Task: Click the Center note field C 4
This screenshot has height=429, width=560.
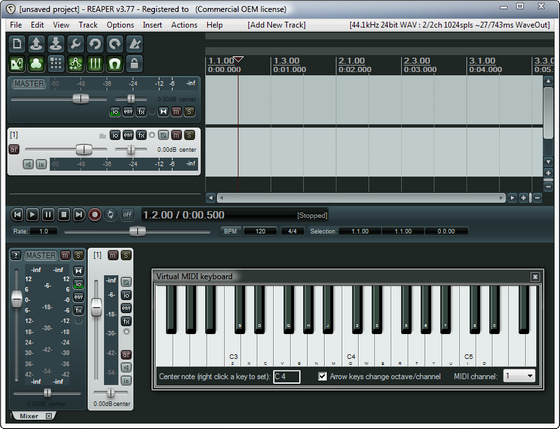Action: [x=286, y=376]
